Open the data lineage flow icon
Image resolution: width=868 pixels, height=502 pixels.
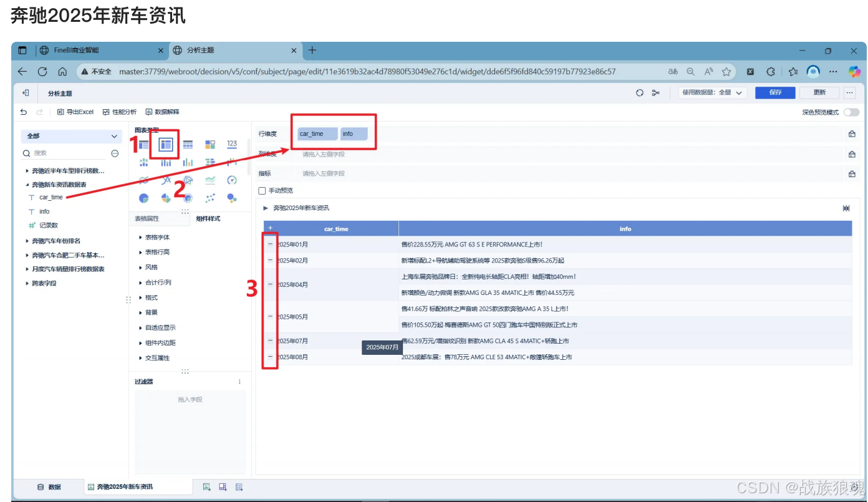[655, 93]
